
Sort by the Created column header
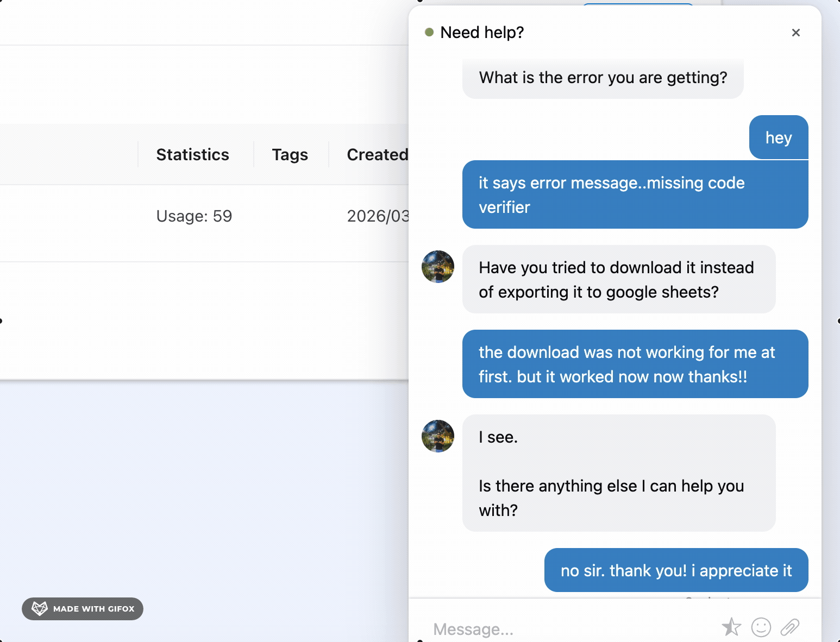tap(378, 154)
